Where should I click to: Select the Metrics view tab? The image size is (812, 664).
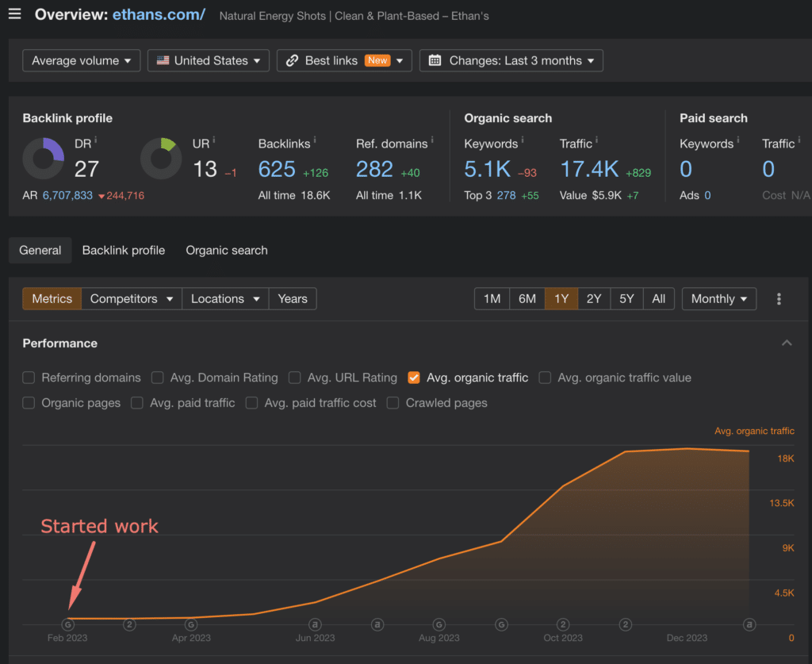pyautogui.click(x=52, y=299)
